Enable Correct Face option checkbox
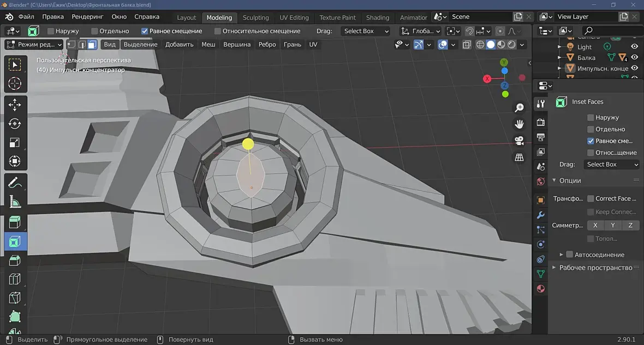Image resolution: width=644 pixels, height=345 pixels. click(x=591, y=198)
